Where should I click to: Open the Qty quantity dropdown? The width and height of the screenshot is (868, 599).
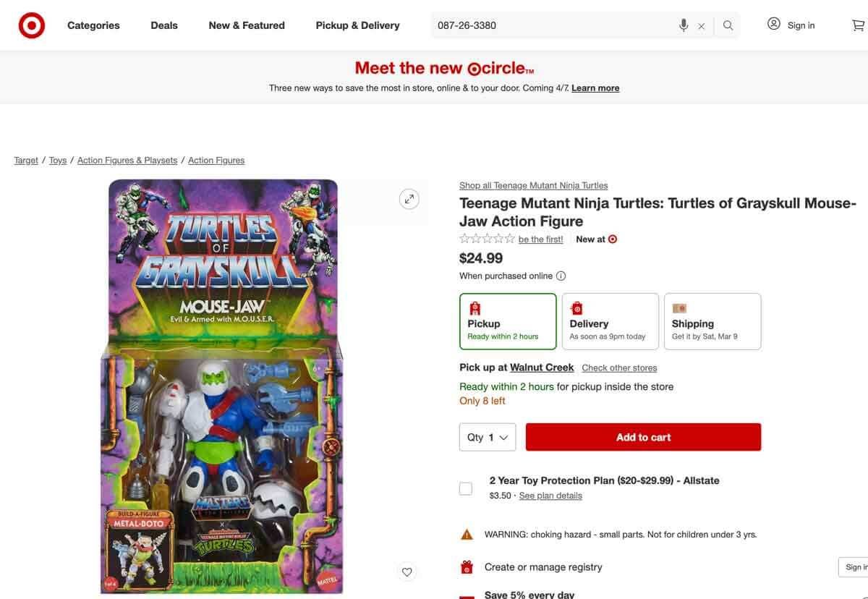[487, 436]
